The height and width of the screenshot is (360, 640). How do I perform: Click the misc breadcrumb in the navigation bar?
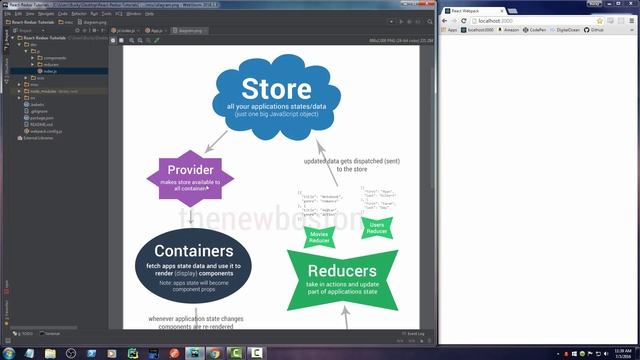click(66, 22)
